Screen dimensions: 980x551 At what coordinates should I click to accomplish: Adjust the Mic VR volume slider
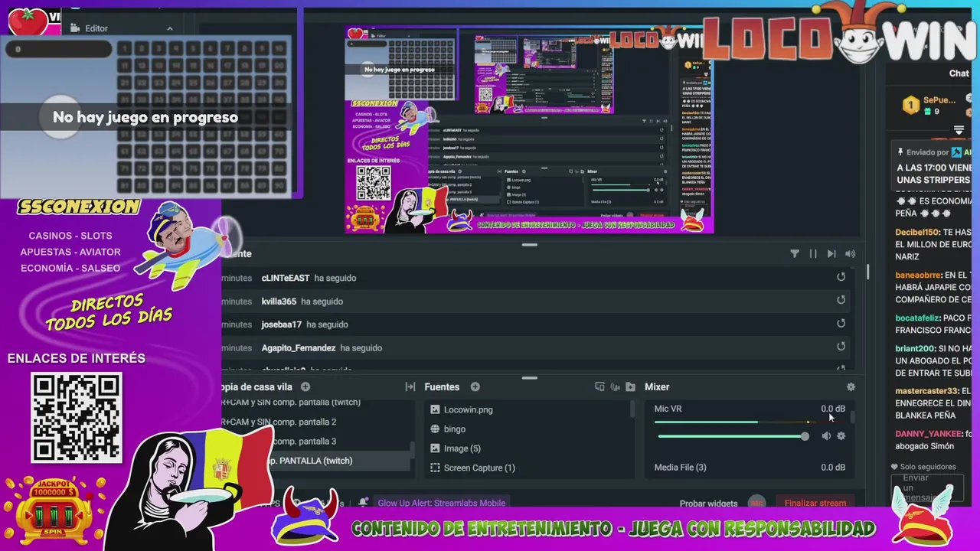733,436
